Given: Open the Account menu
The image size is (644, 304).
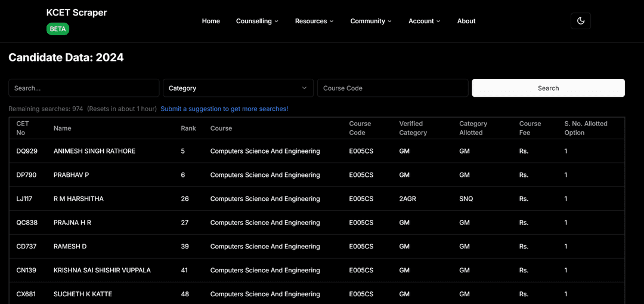Looking at the screenshot, I should coord(424,21).
